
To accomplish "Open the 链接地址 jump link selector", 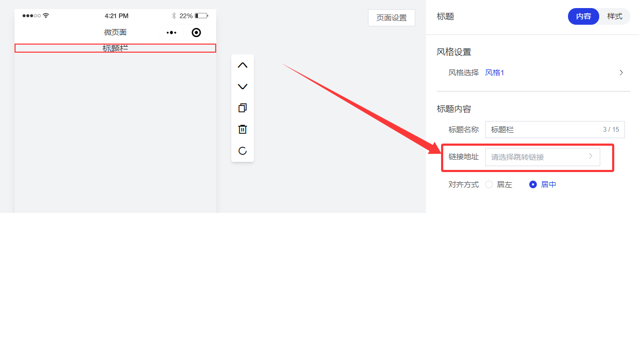I will click(x=542, y=157).
